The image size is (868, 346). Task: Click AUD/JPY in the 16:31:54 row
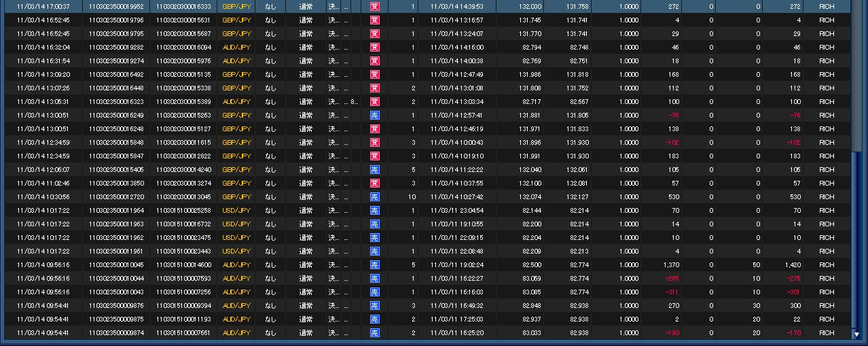[x=236, y=61]
